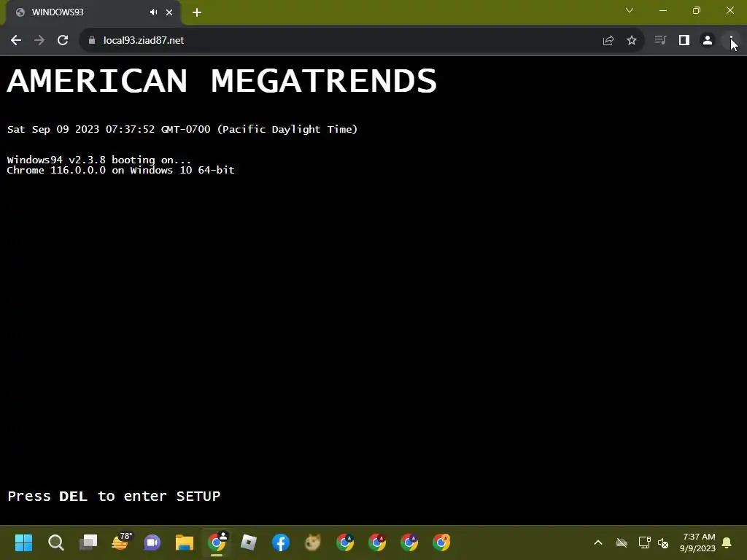Open the Doge taskbar app
747x560 pixels.
tap(313, 542)
